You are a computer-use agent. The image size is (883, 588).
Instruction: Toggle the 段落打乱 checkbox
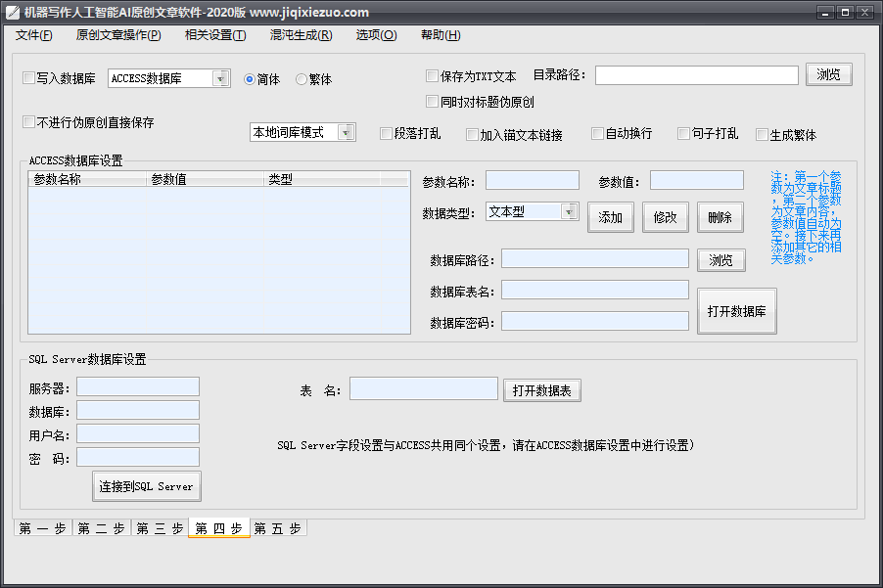386,134
